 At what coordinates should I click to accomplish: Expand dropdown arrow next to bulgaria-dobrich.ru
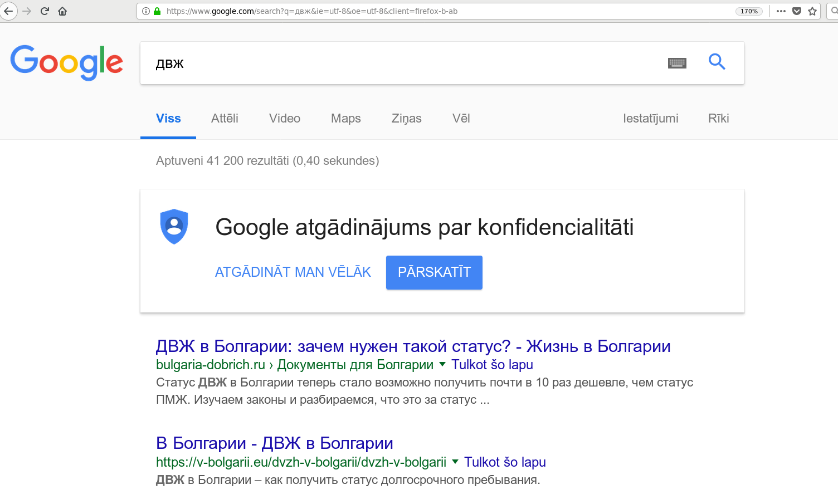pos(442,364)
